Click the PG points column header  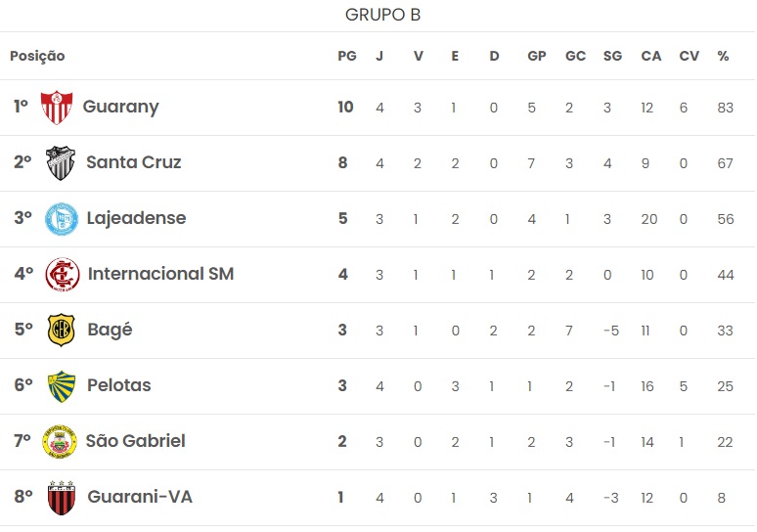(346, 56)
